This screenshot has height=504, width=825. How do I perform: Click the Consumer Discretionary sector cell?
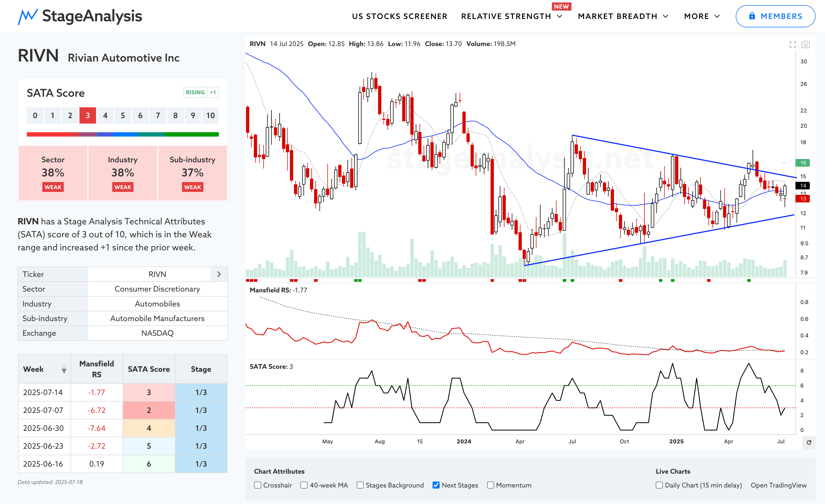pyautogui.click(x=157, y=289)
